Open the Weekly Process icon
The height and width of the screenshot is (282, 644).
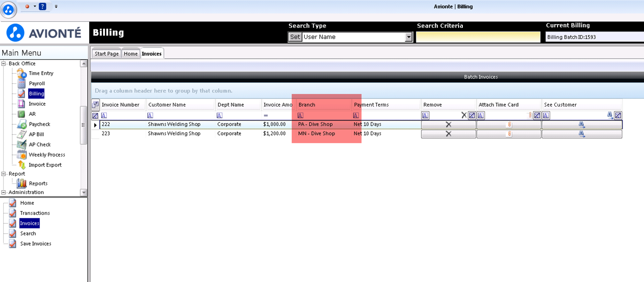click(21, 154)
